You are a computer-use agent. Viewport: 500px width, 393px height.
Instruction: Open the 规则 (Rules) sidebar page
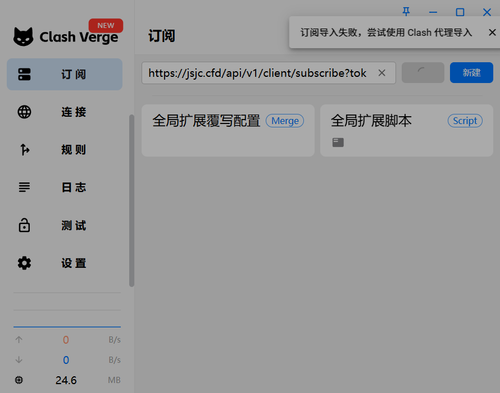[65, 150]
